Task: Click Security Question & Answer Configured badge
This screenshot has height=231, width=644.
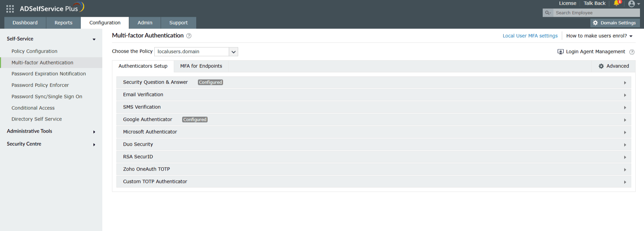Action: [x=210, y=82]
